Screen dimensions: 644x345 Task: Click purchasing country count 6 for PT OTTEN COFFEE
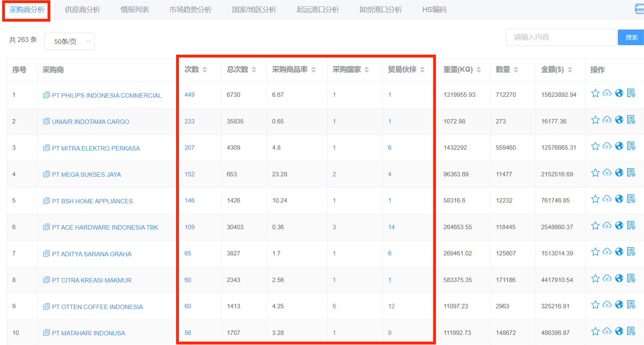click(x=334, y=306)
